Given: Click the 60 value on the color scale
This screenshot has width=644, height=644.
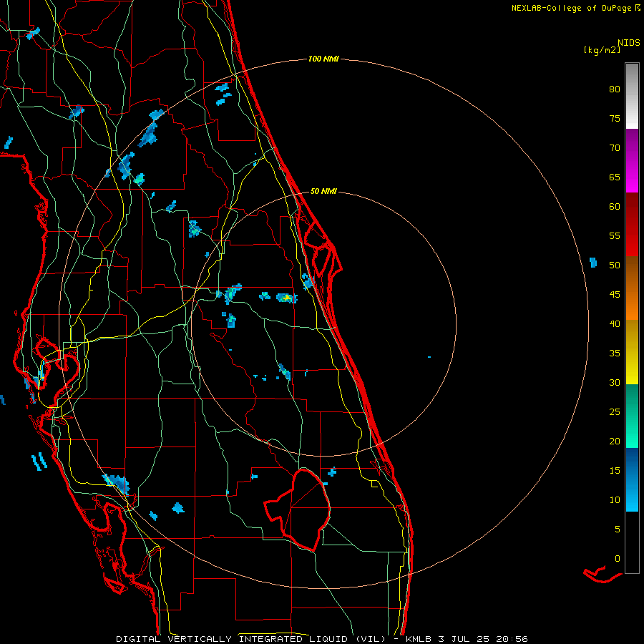Looking at the screenshot, I should click(x=615, y=207).
